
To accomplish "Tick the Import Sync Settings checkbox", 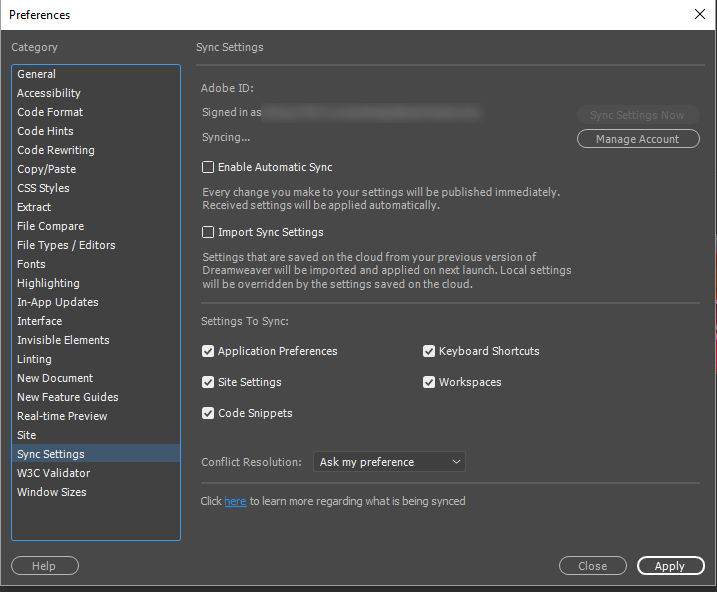I will [208, 232].
